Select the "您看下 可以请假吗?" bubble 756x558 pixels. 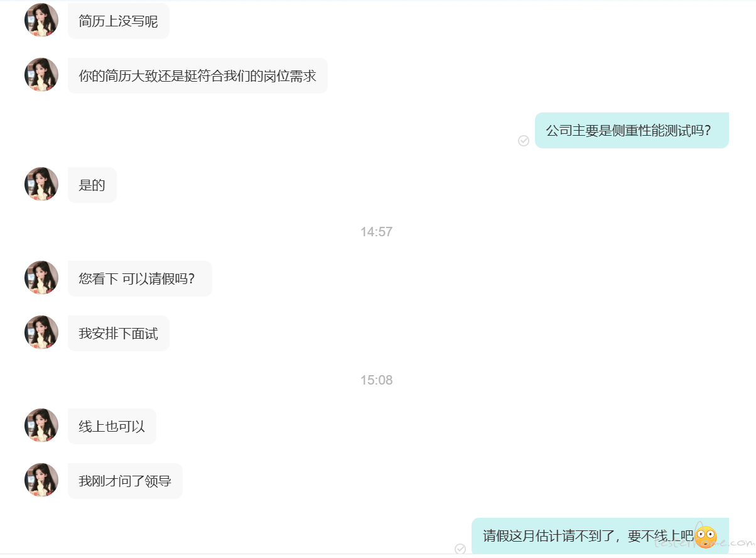pyautogui.click(x=140, y=278)
